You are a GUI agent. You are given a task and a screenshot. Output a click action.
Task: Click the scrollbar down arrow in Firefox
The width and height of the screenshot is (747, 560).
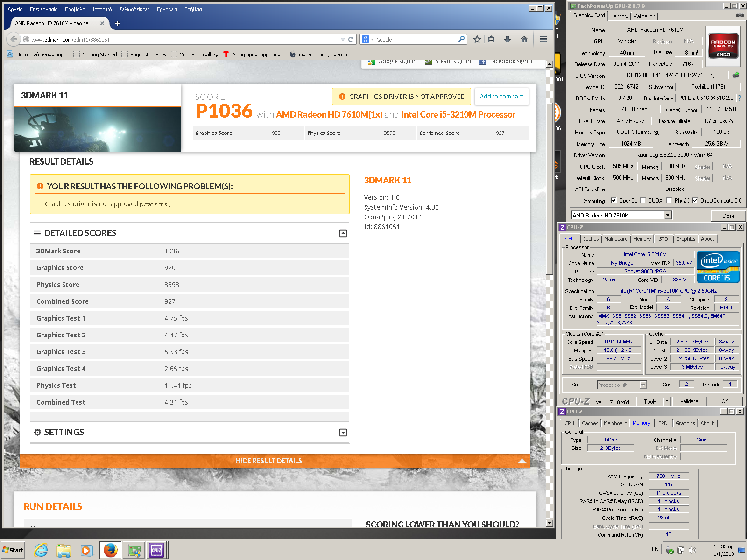pos(550,524)
